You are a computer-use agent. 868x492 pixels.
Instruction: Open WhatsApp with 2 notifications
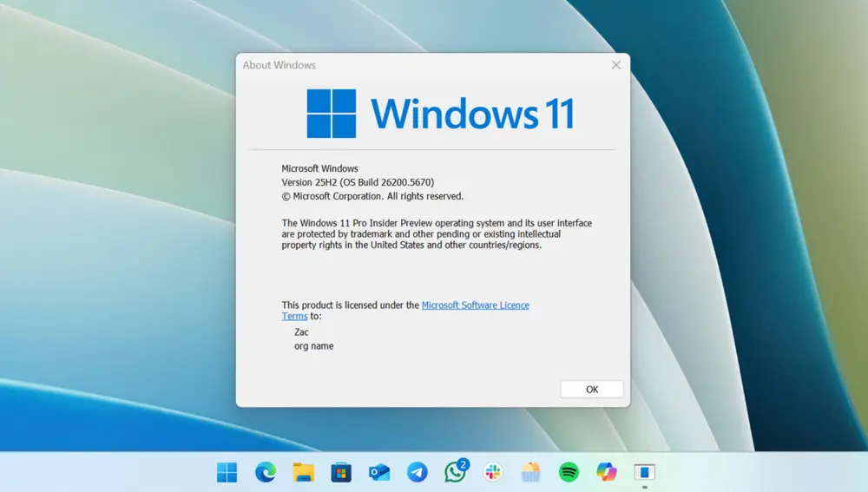(456, 471)
